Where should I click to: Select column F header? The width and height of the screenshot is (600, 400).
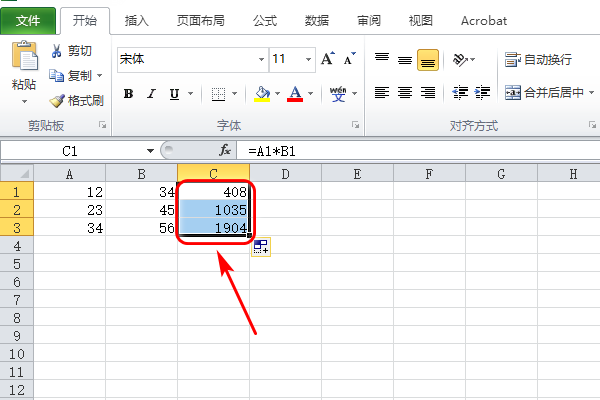(429, 174)
